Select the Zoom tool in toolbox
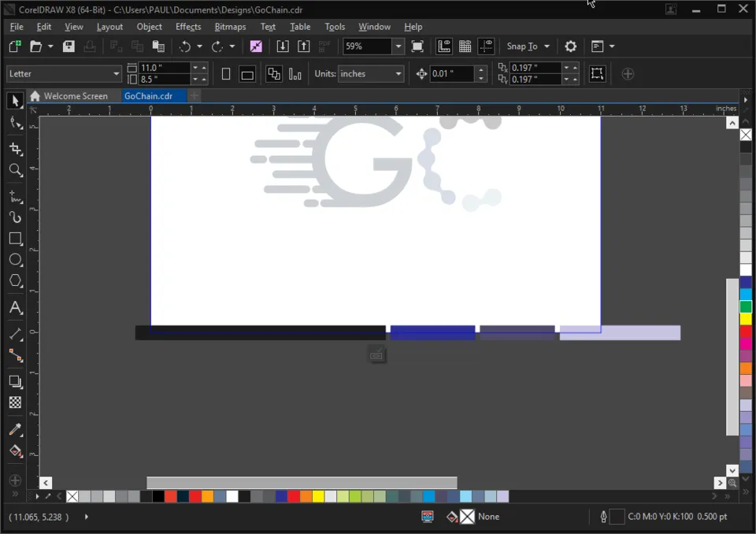This screenshot has width=756, height=534. tap(15, 170)
